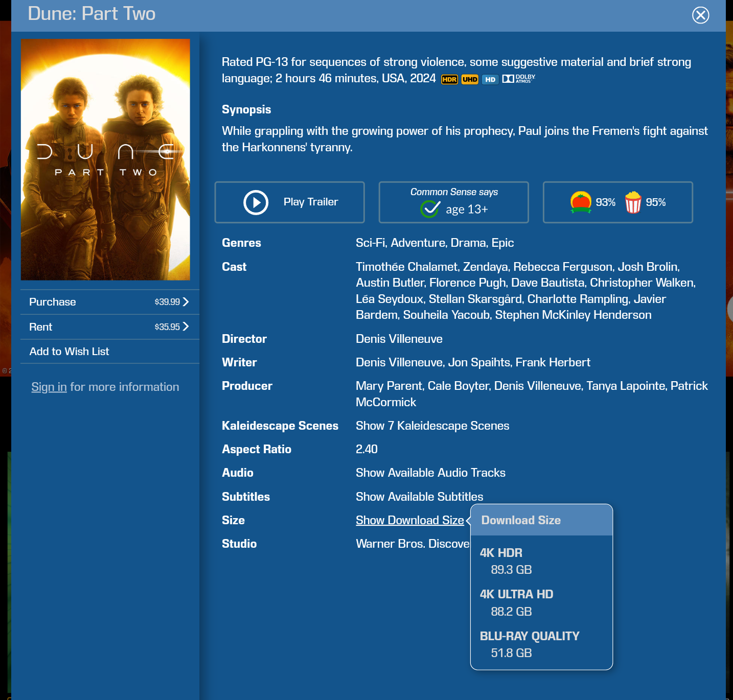This screenshot has width=733, height=700.
Task: Click the chevron beside the $35.95 price
Action: 186,326
